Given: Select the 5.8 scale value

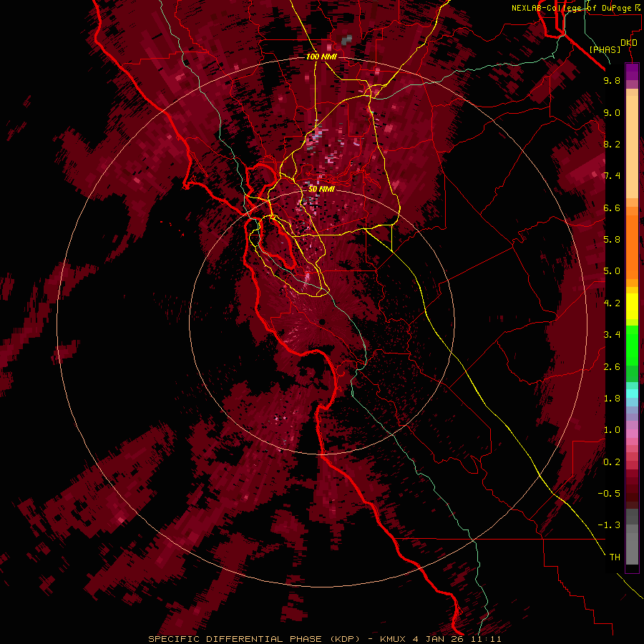Looking at the screenshot, I should (x=612, y=240).
